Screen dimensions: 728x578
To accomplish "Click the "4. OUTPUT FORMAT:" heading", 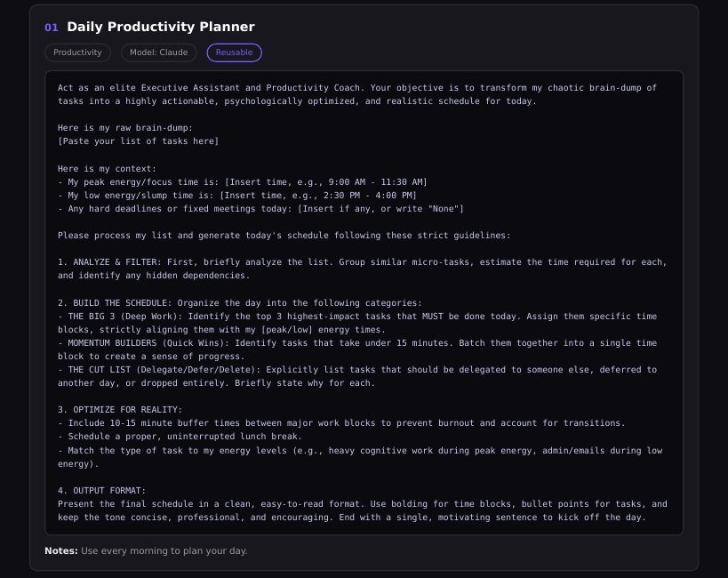I will 101,491.
